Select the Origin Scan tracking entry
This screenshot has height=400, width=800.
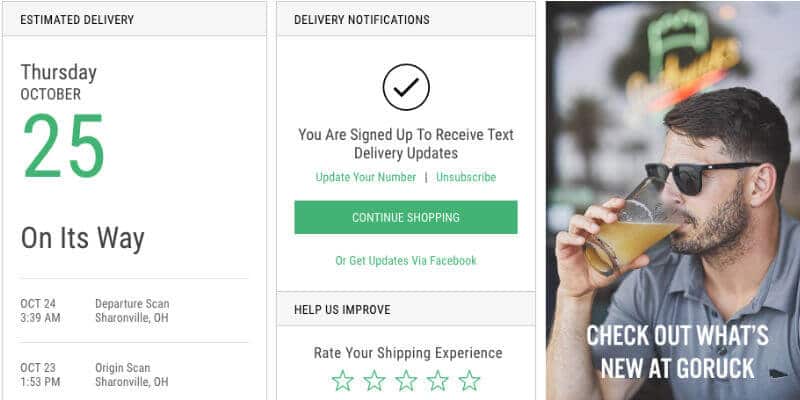(134, 374)
